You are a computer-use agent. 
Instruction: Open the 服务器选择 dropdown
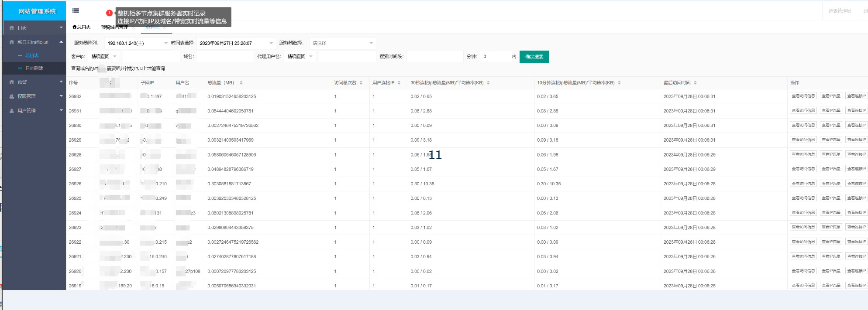click(342, 43)
